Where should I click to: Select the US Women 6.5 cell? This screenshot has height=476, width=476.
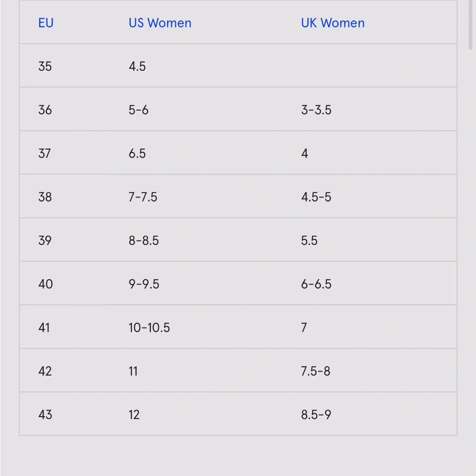pyautogui.click(x=137, y=153)
